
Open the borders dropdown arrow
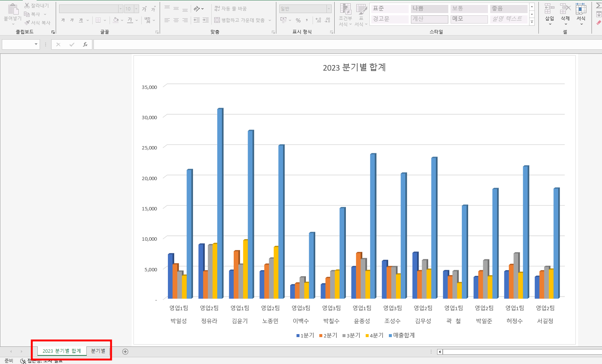[x=105, y=20]
